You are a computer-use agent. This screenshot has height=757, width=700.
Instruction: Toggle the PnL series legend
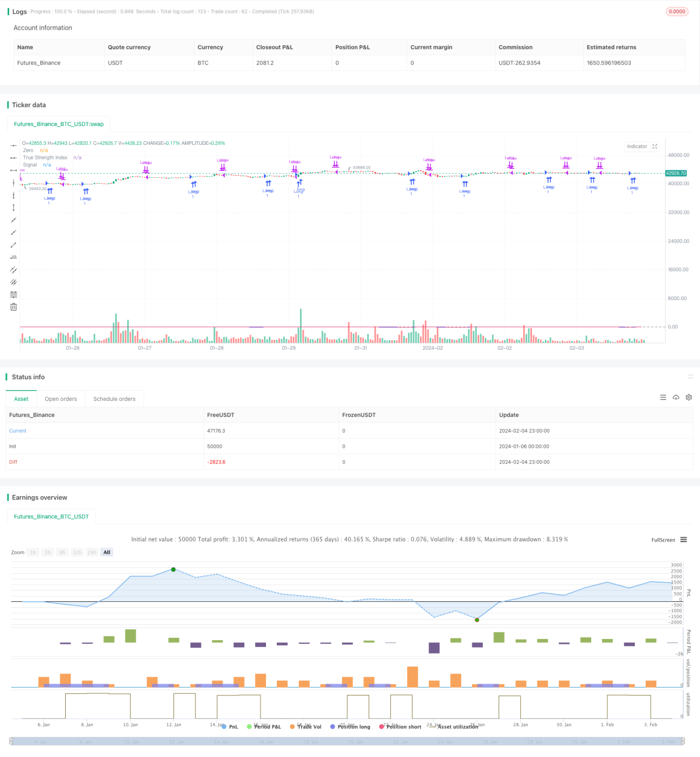pos(230,727)
